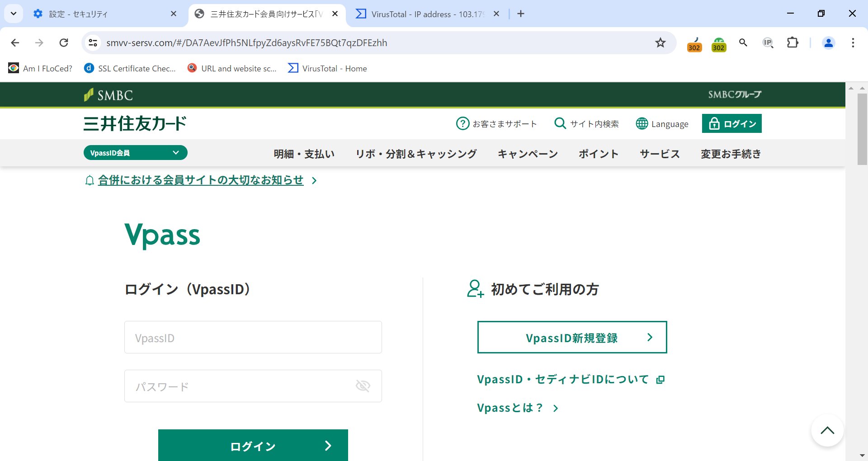Image resolution: width=868 pixels, height=461 pixels.
Task: Close the 三井住友カード tab
Action: coord(335,14)
